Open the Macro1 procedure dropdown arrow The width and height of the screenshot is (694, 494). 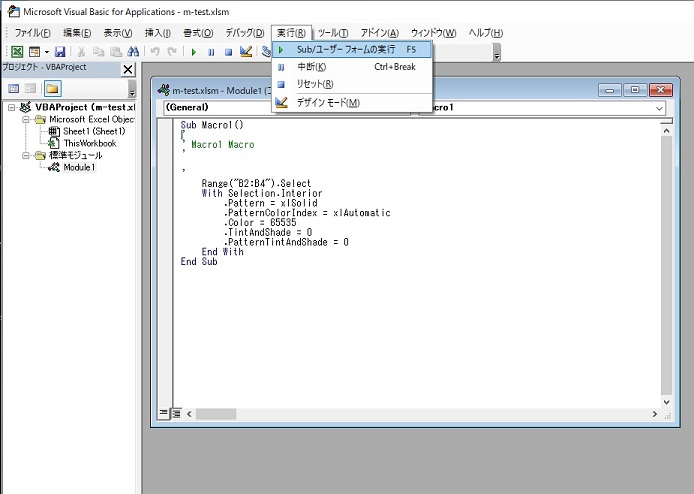click(659, 108)
